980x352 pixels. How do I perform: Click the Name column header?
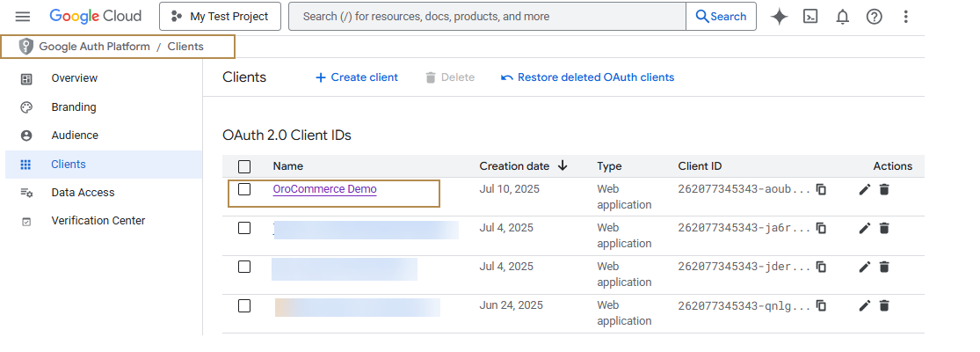click(x=288, y=166)
